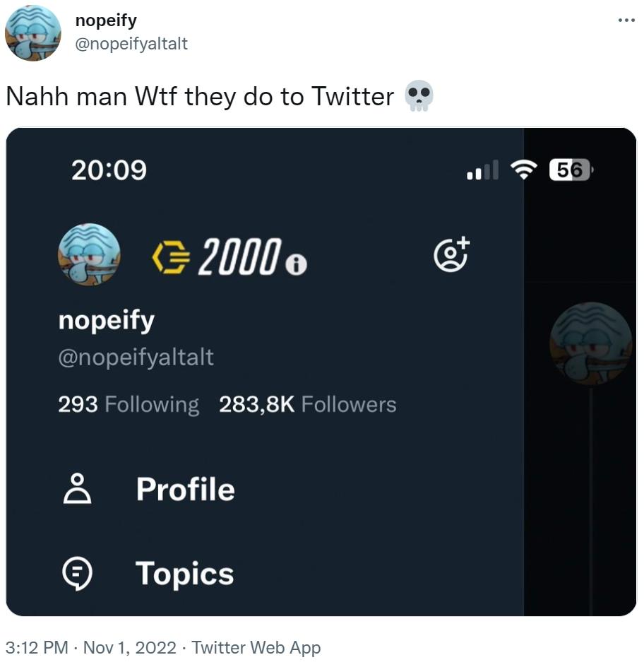Click the drawer profile picture of nopeify
Image resolution: width=644 pixels, height=667 pixels.
(x=88, y=256)
